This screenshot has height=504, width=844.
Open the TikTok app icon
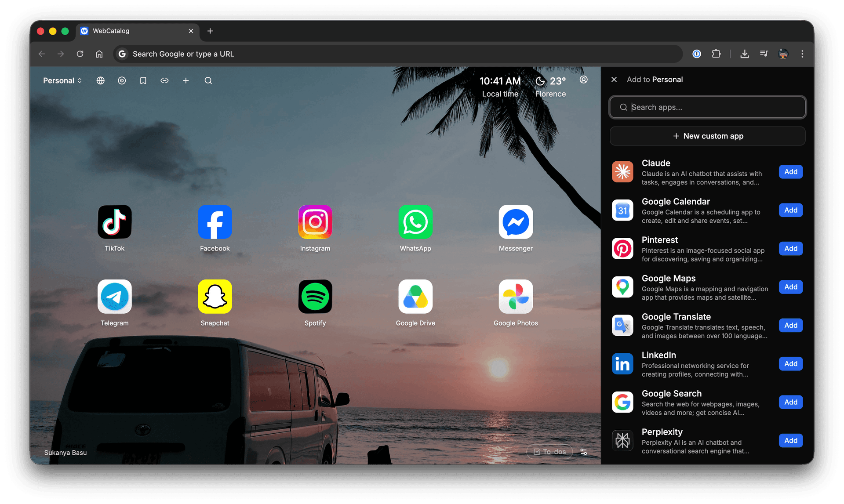(x=114, y=222)
